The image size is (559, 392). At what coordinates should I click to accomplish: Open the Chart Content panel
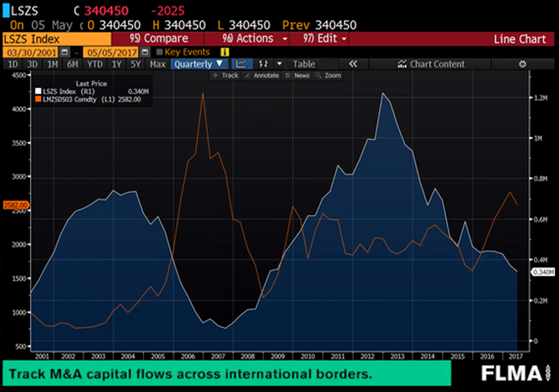(431, 64)
